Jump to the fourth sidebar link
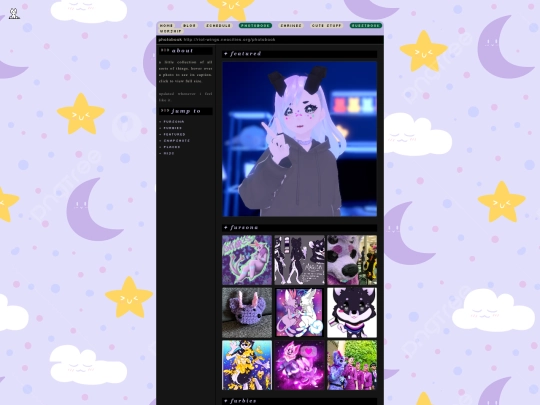 (177, 141)
